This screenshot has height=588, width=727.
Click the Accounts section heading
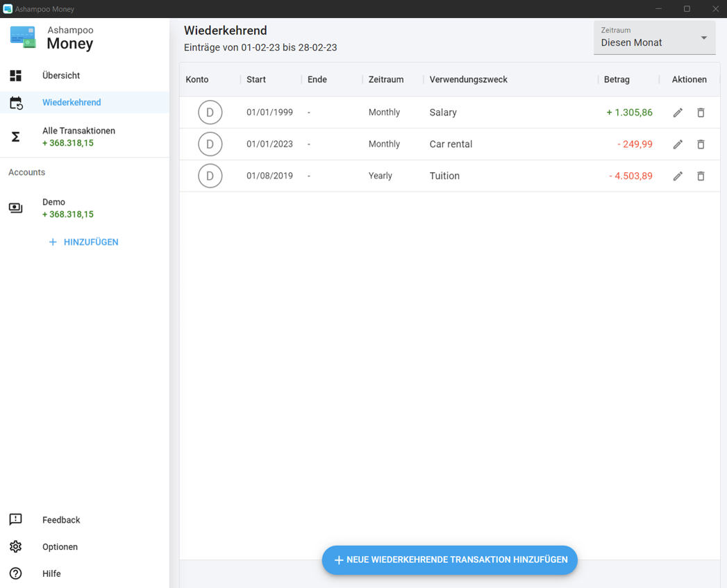click(x=26, y=172)
